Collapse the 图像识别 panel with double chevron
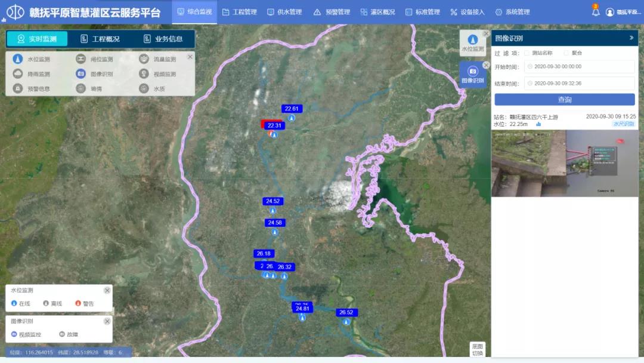Image resolution: width=644 pixels, height=363 pixels. click(631, 38)
